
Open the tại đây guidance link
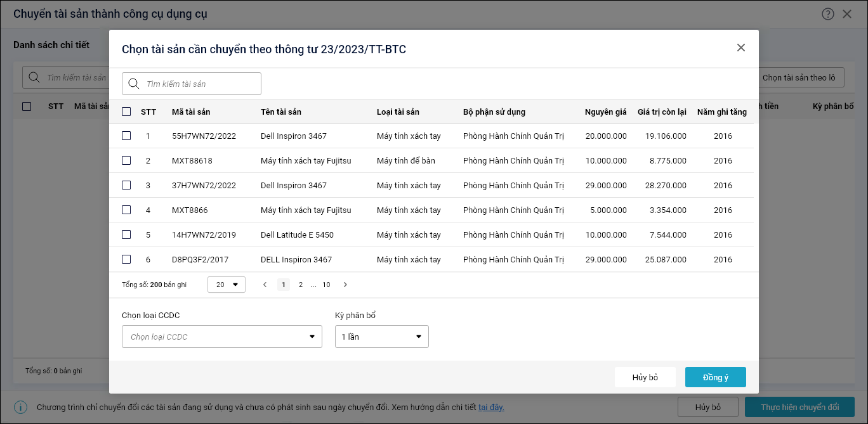tap(491, 407)
